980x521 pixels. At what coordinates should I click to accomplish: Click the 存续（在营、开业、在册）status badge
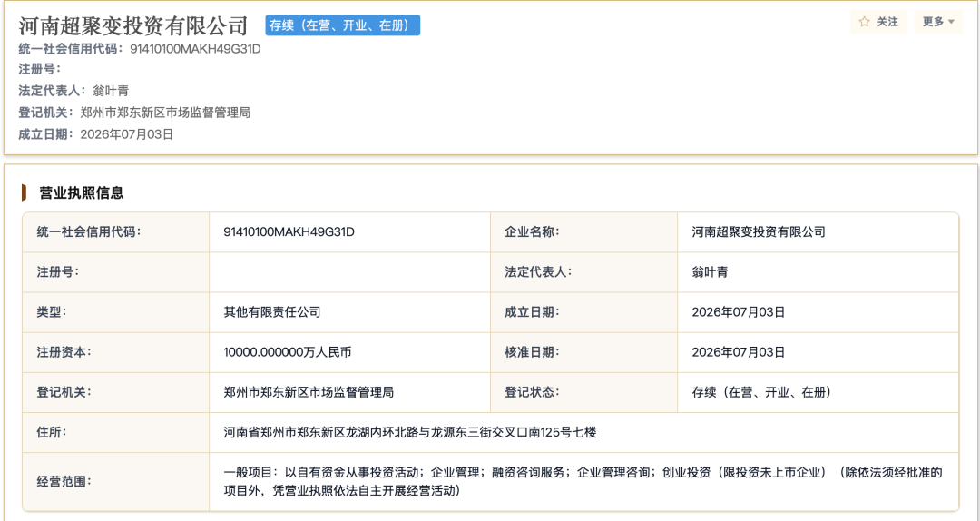click(x=342, y=25)
